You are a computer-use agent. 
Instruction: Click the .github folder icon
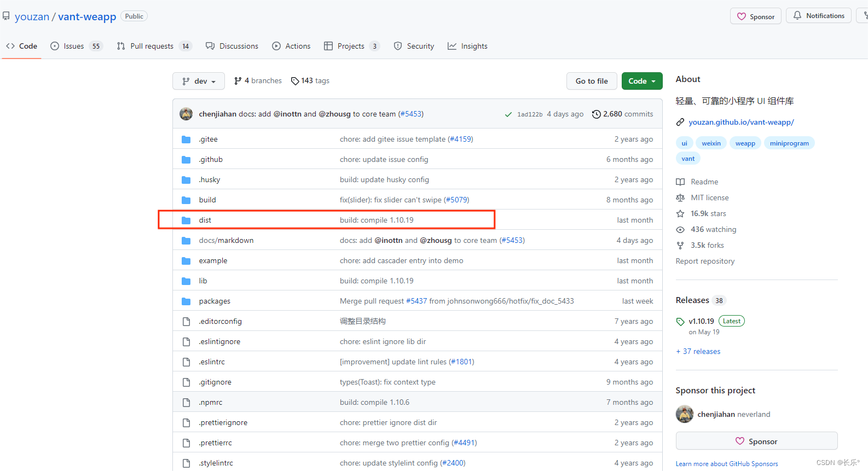tap(186, 160)
